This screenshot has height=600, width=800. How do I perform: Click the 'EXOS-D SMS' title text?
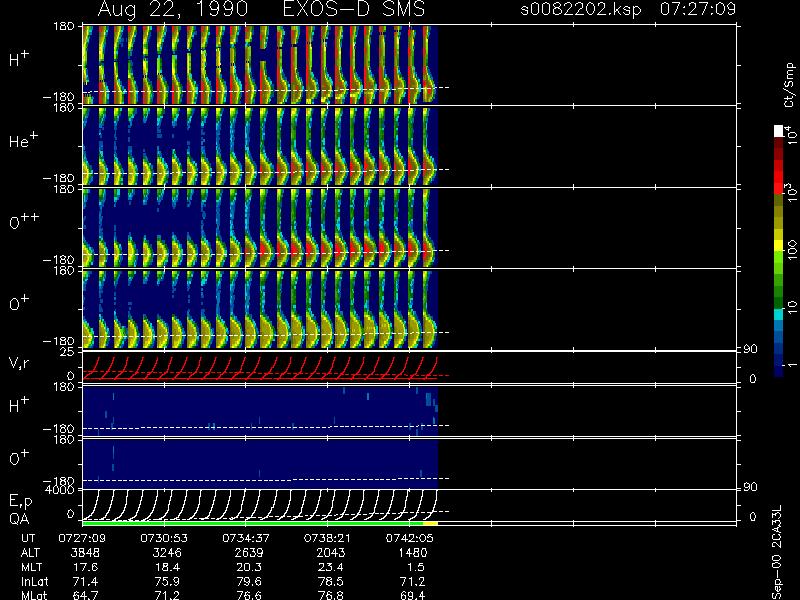(x=354, y=9)
